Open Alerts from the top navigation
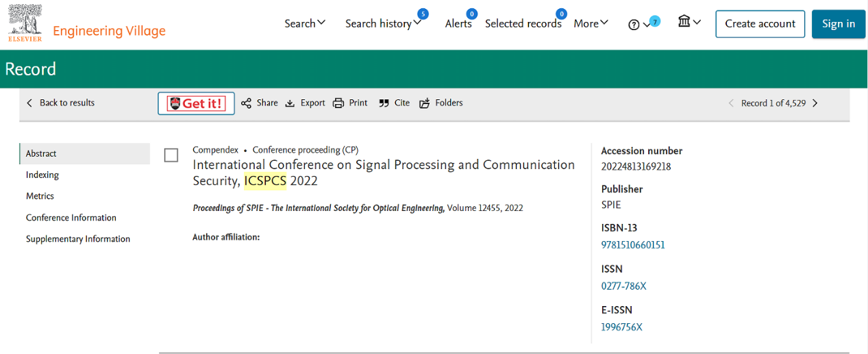Viewport: 868px width, 354px height. (458, 23)
